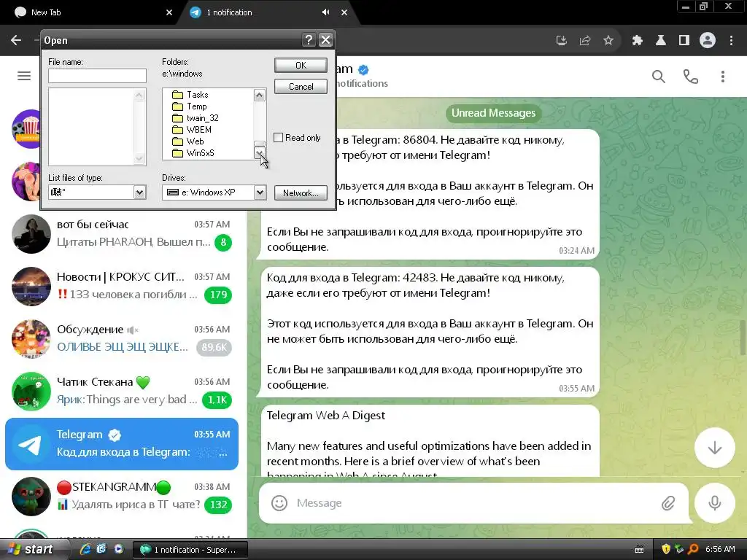Open the browser three-dot menu
Viewport: 747px width, 560px height.
coord(731,41)
